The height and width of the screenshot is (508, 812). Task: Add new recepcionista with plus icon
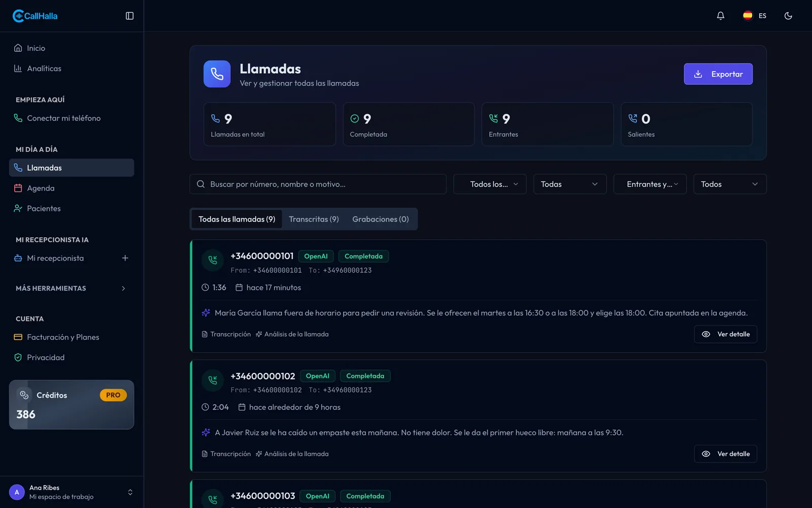(125, 258)
